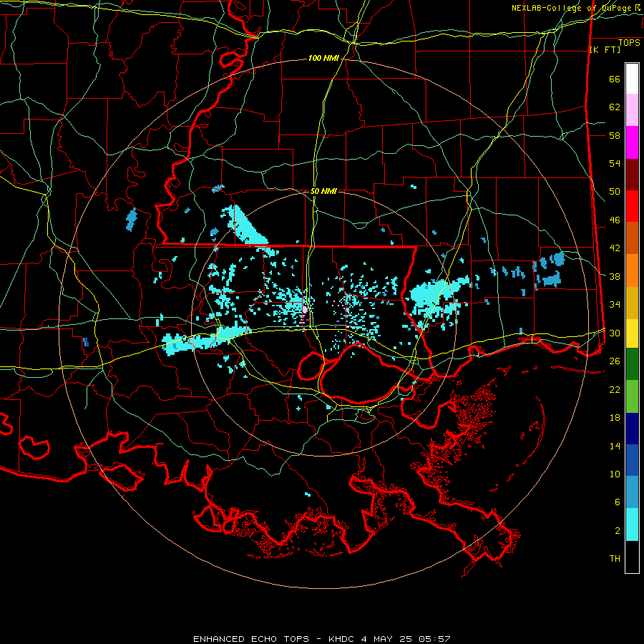Click the legend value '2'
The image size is (644, 644).
click(618, 531)
